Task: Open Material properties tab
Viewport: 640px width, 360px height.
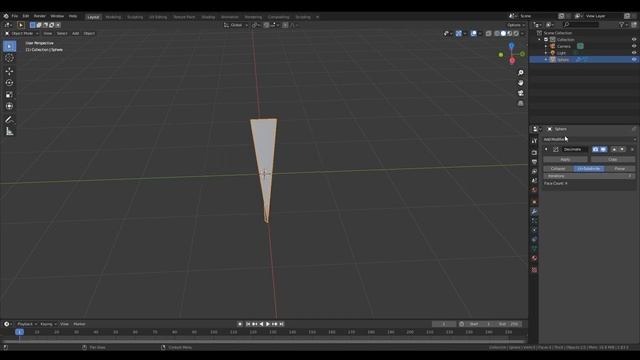Action: point(534,258)
